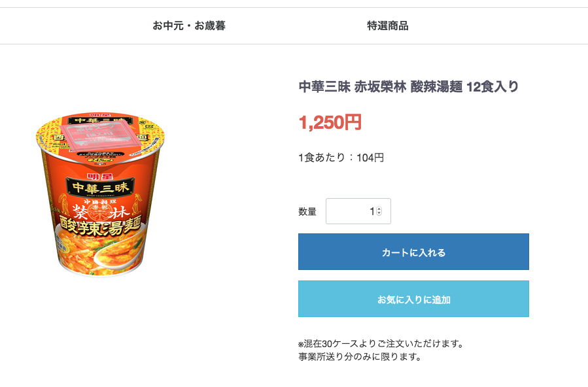Screen dimensions: 588x387
Task: Decrease quantity with the stepper down arrow
Action: point(379,214)
